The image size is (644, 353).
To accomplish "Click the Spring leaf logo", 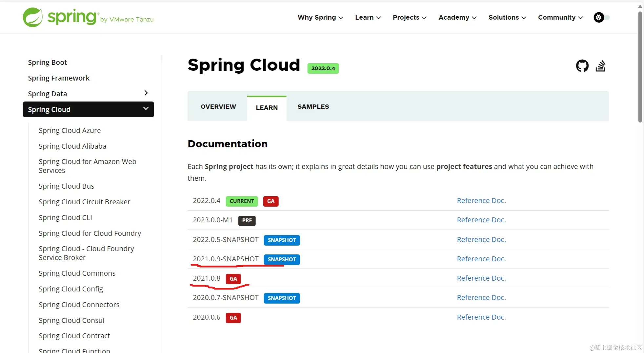I will click(x=32, y=17).
